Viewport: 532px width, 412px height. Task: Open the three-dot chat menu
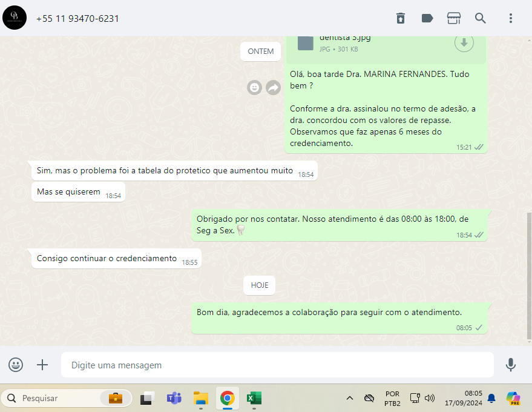pos(511,18)
